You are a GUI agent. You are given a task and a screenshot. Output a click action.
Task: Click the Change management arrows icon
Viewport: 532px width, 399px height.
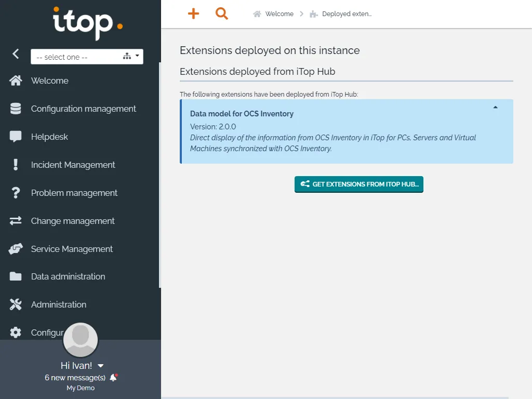(16, 221)
